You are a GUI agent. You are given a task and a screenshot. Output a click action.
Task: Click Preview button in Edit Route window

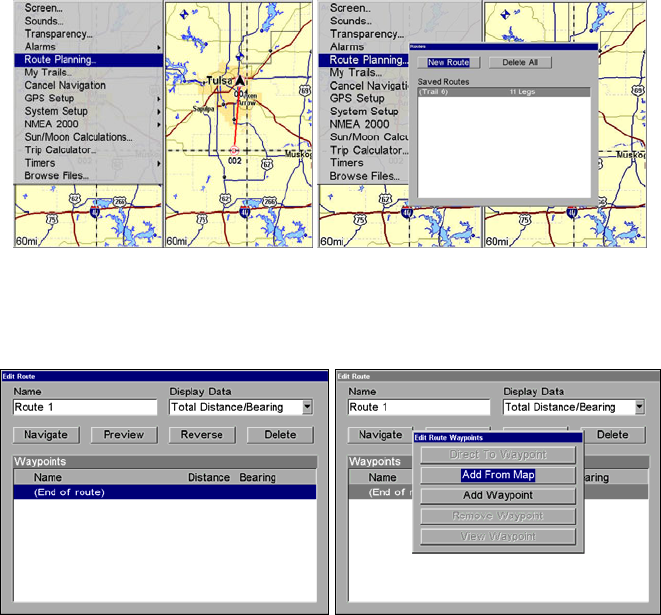tap(124, 435)
